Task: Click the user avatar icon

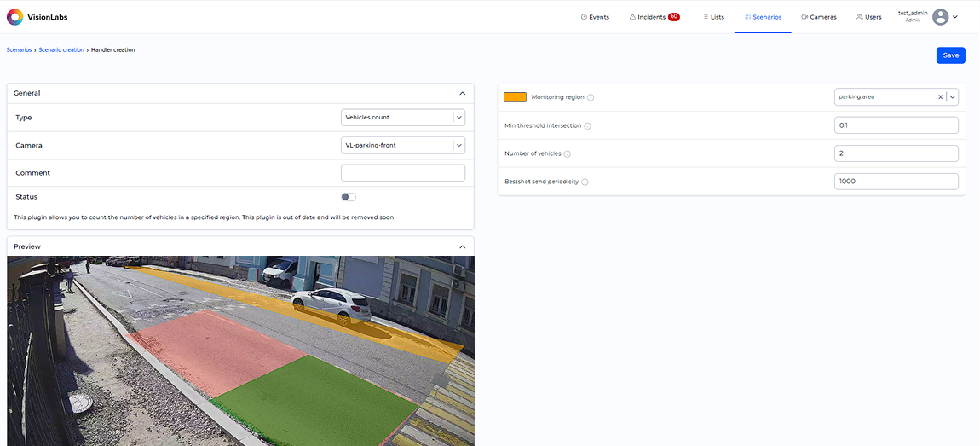Action: pos(940,17)
